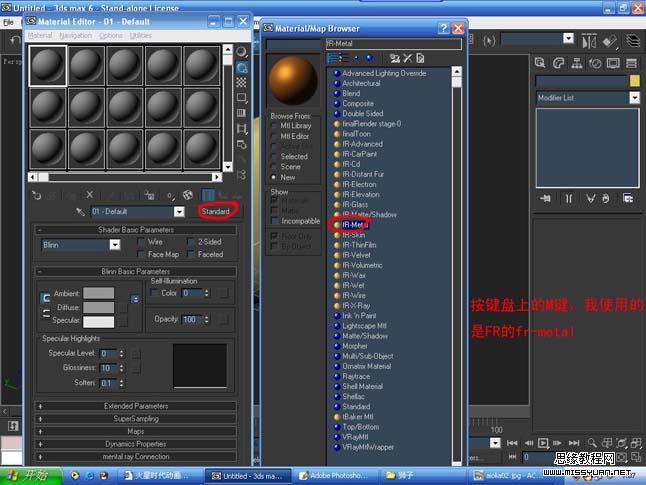Expand the mental ray Connection rollout

(x=136, y=457)
